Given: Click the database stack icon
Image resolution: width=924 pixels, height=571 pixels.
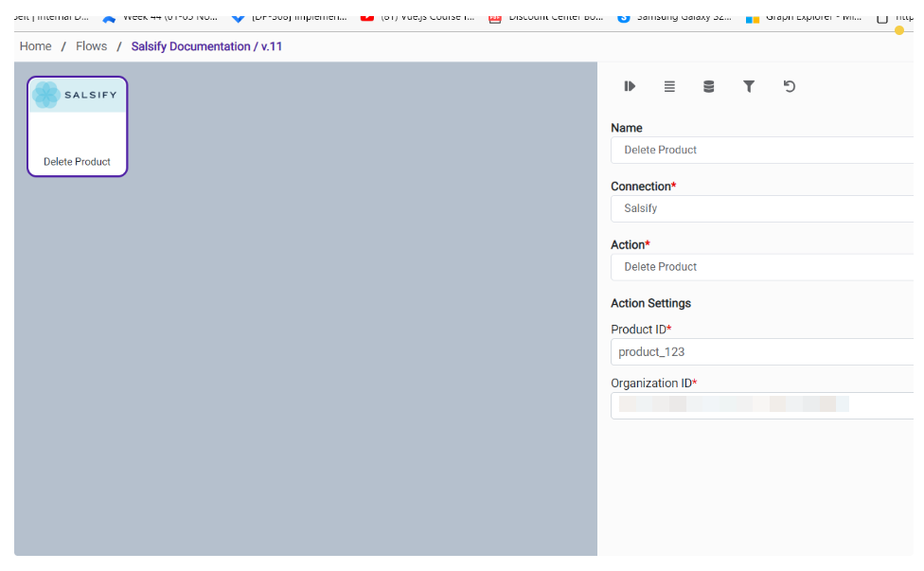Looking at the screenshot, I should point(709,86).
